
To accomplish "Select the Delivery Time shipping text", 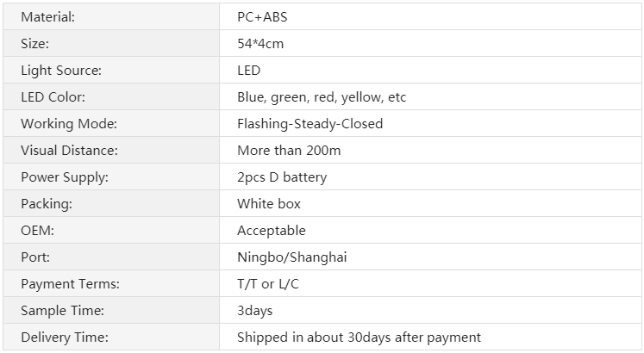I will click(x=359, y=337).
